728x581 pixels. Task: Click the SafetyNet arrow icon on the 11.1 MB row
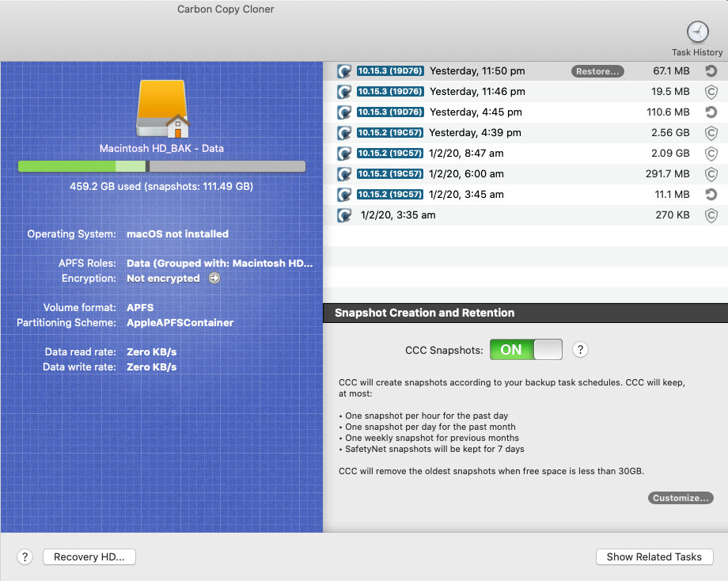(x=711, y=195)
